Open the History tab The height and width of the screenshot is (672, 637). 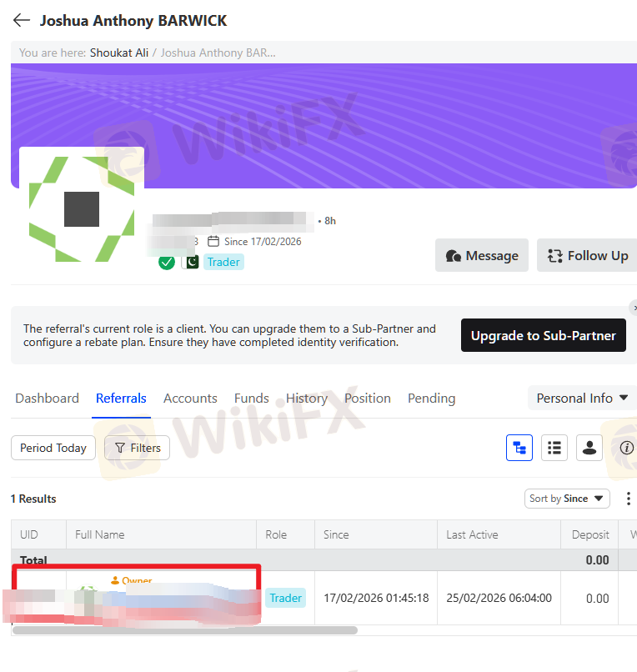(x=307, y=399)
